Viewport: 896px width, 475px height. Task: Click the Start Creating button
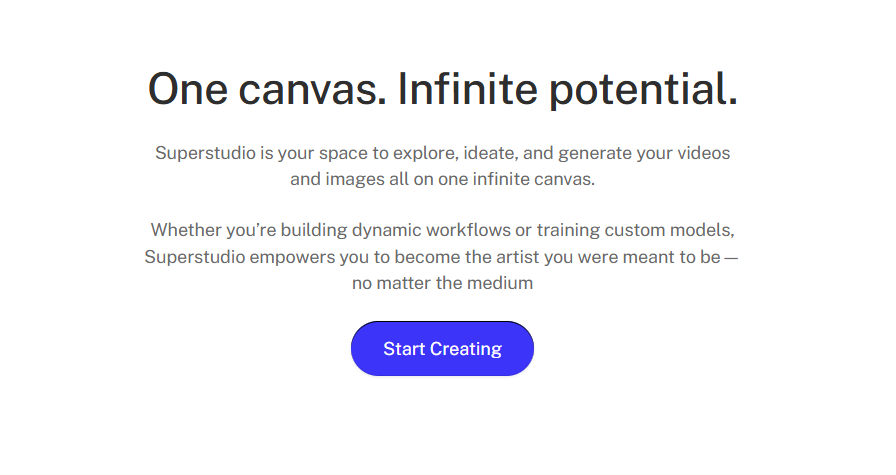tap(442, 349)
